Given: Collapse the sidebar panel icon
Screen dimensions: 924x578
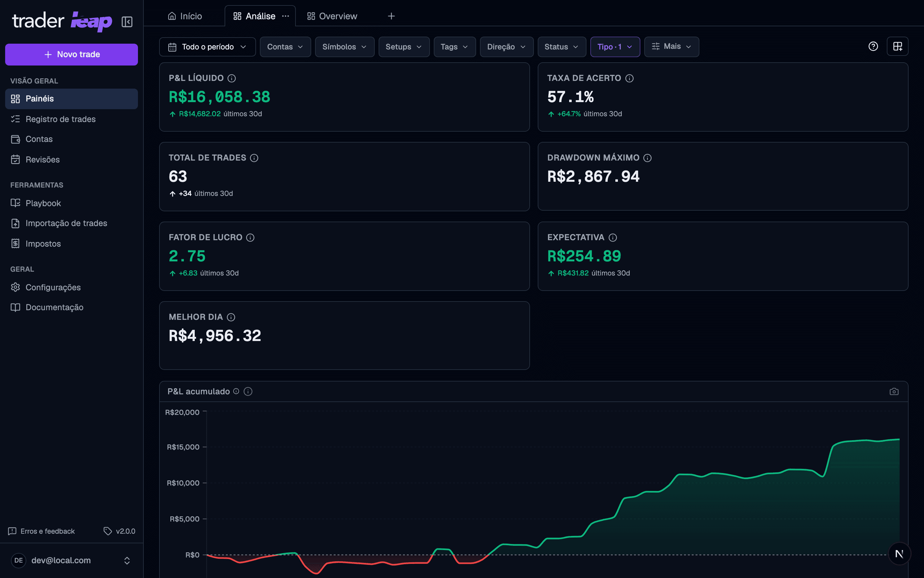Looking at the screenshot, I should [x=127, y=22].
